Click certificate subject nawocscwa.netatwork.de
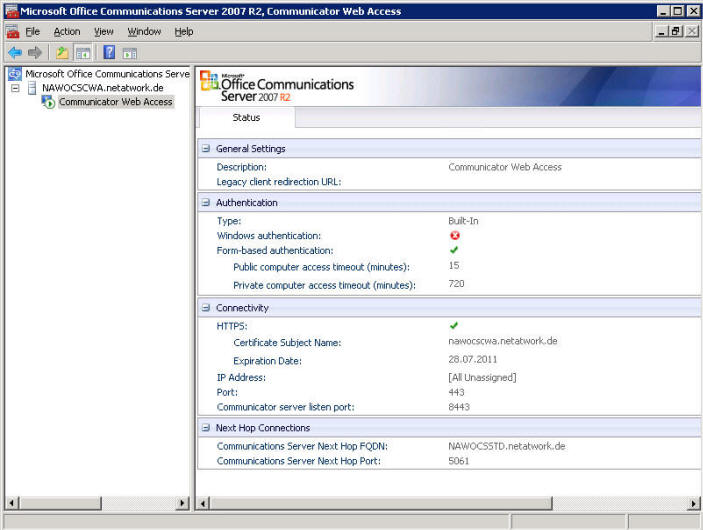The width and height of the screenshot is (703, 530). click(x=503, y=341)
